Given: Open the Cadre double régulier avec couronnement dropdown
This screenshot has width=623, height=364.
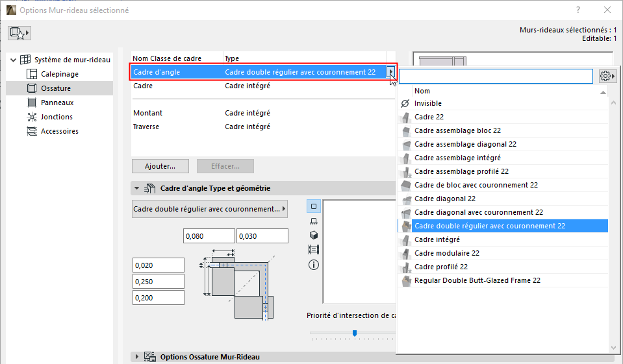Looking at the screenshot, I should tap(210, 209).
